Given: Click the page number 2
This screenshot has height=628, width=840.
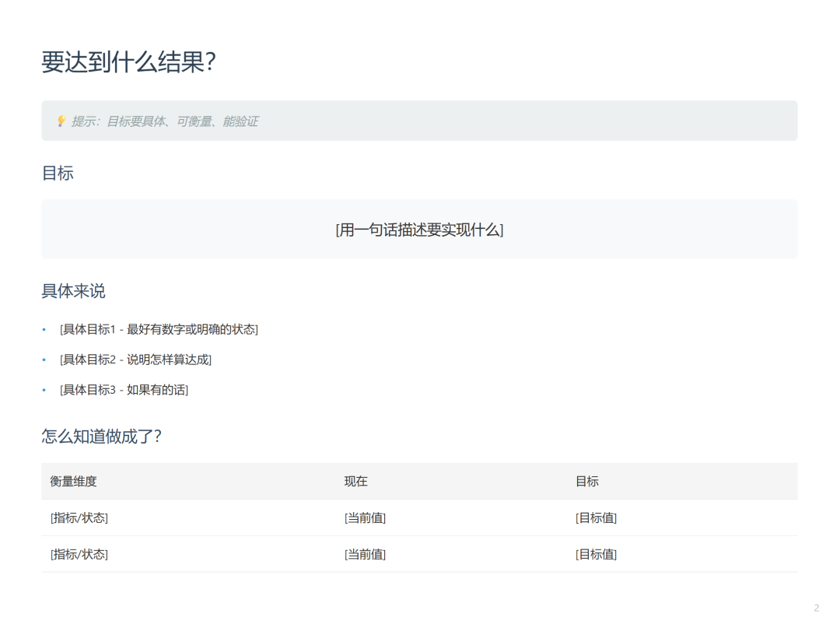Looking at the screenshot, I should (x=817, y=609).
